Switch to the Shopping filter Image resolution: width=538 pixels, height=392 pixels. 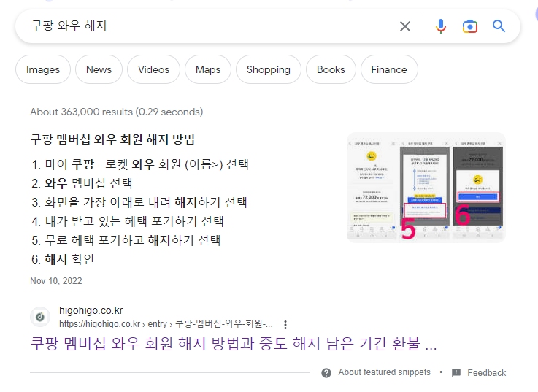269,69
